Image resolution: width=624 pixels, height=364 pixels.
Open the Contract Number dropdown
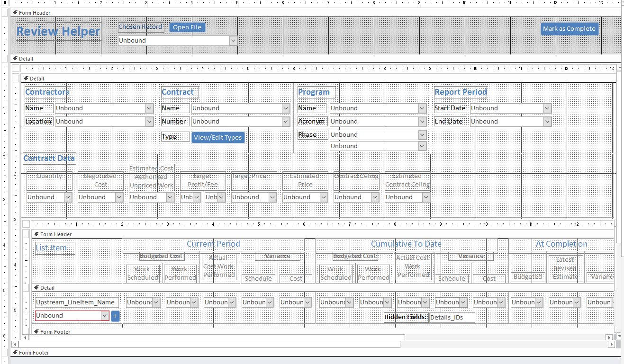point(286,122)
